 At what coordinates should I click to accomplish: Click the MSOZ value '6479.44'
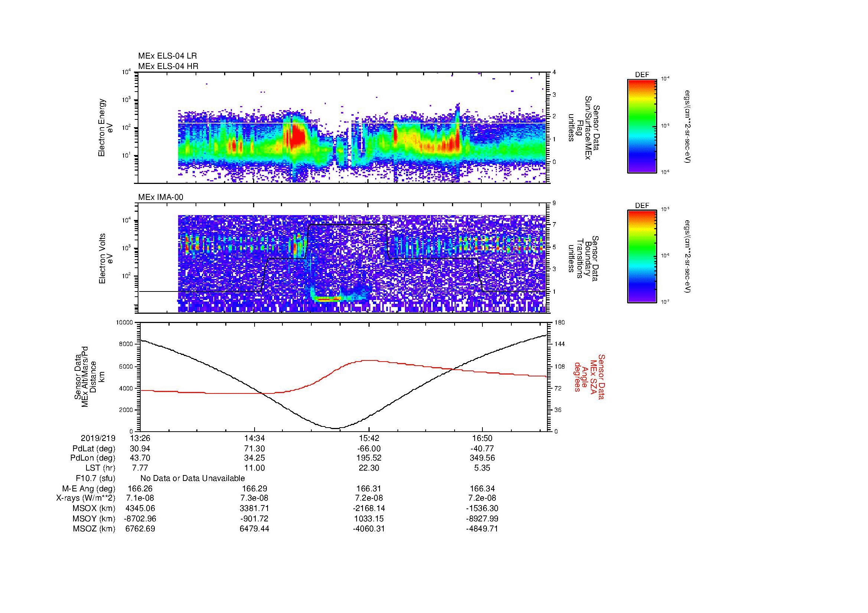pyautogui.click(x=255, y=529)
